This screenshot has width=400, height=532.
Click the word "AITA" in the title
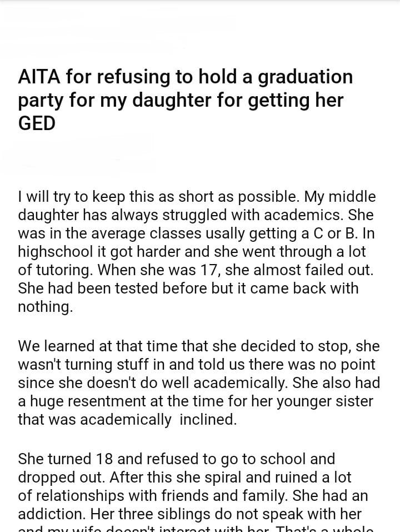pyautogui.click(x=38, y=77)
